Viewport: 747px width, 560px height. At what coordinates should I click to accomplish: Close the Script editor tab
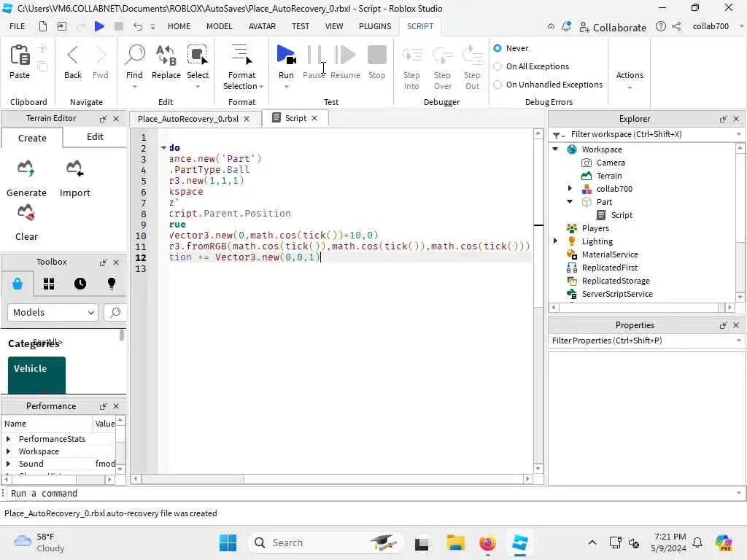pyautogui.click(x=314, y=118)
